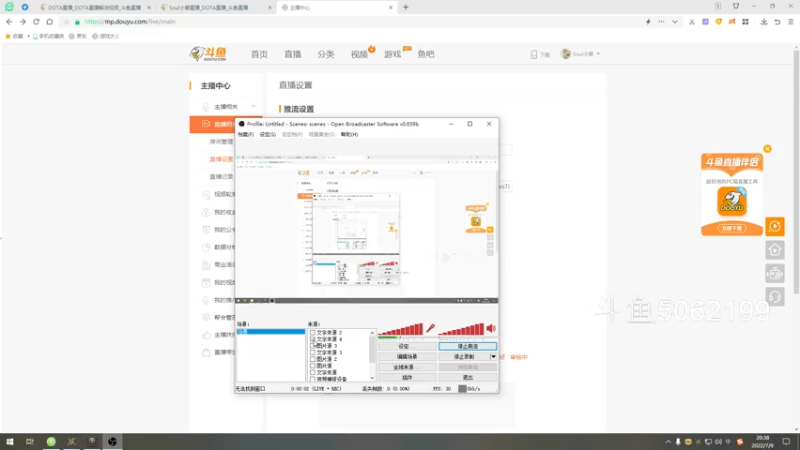Show hidden system tray icons
Image resolution: width=800 pixels, height=450 pixels.
coord(668,442)
